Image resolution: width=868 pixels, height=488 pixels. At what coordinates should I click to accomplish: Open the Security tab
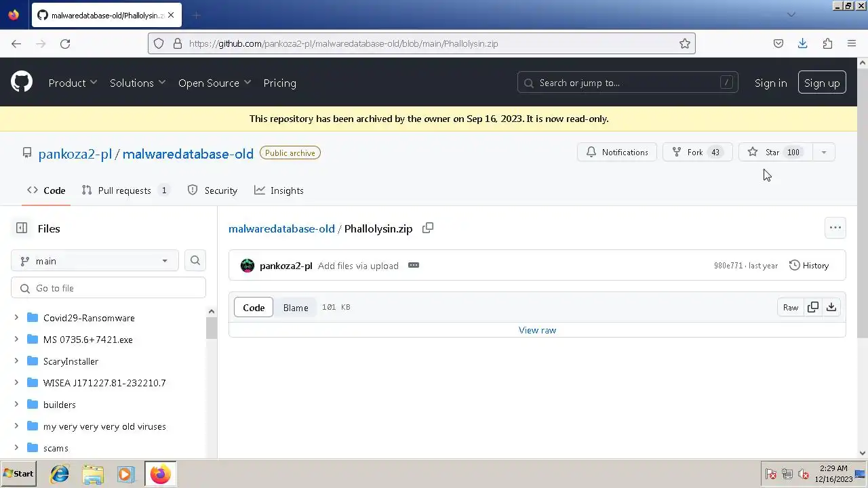pos(212,190)
